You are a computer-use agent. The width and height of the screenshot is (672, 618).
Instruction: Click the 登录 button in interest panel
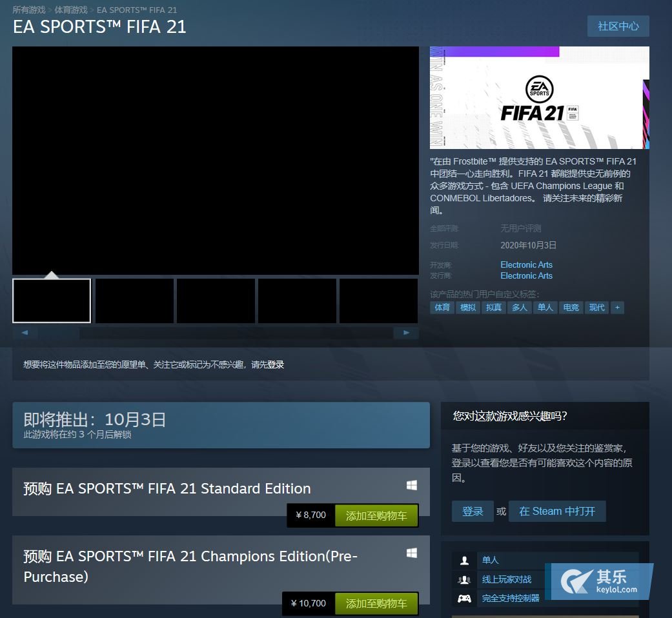473,512
